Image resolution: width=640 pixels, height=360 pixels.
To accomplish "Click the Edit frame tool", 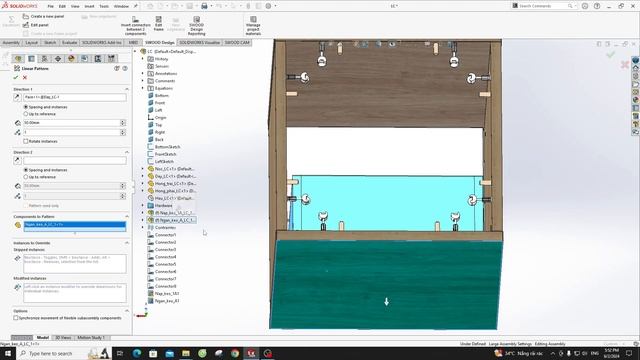I will tap(159, 24).
